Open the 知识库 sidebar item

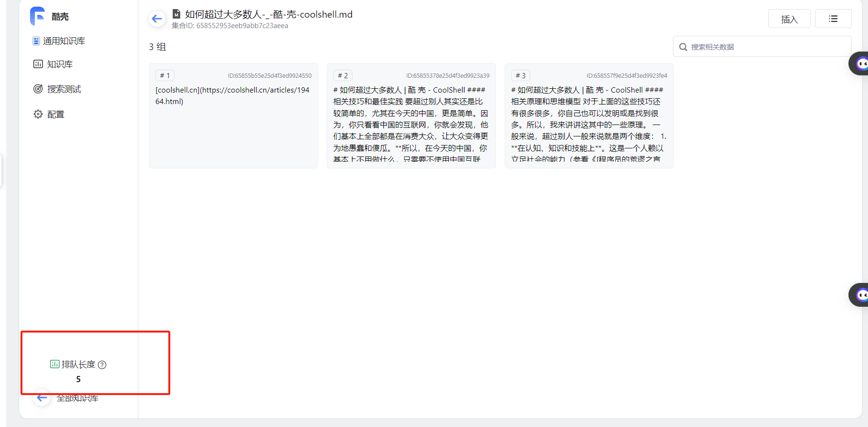click(53, 64)
